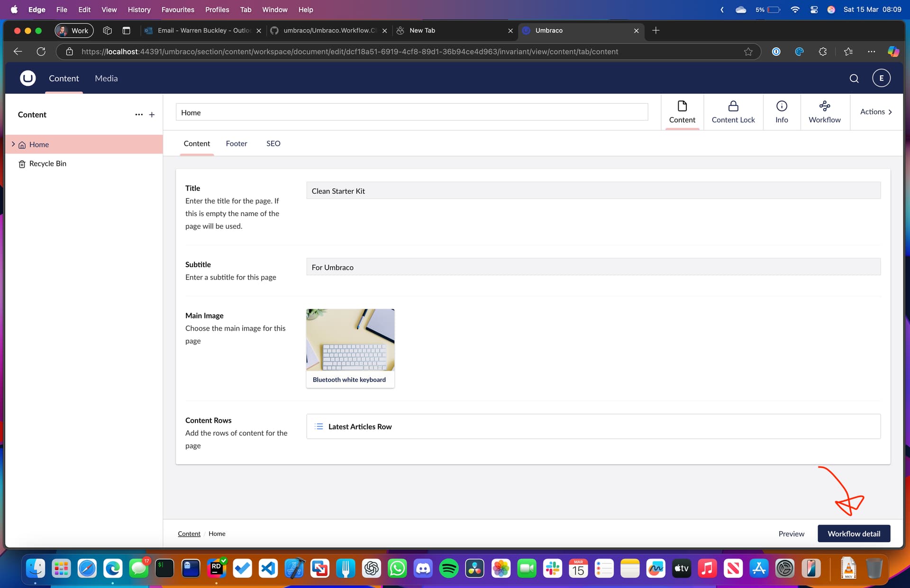Switch to the Content section
Viewport: 910px width, 588px height.
[64, 79]
